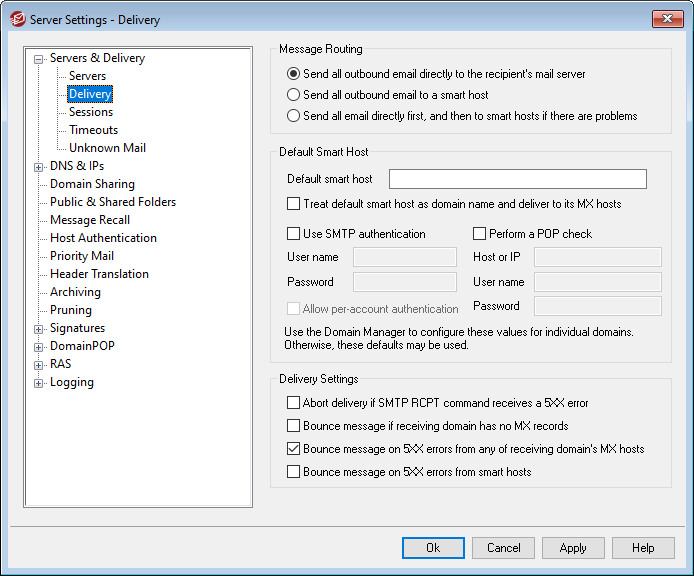Enable Use SMTP authentication checkbox
Screen dimensions: 694x576
coord(293,234)
